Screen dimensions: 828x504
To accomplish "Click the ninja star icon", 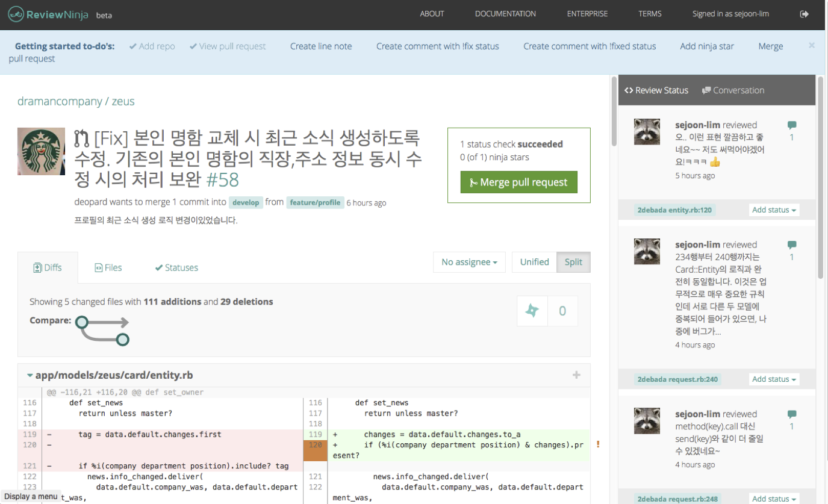I will [x=532, y=311].
